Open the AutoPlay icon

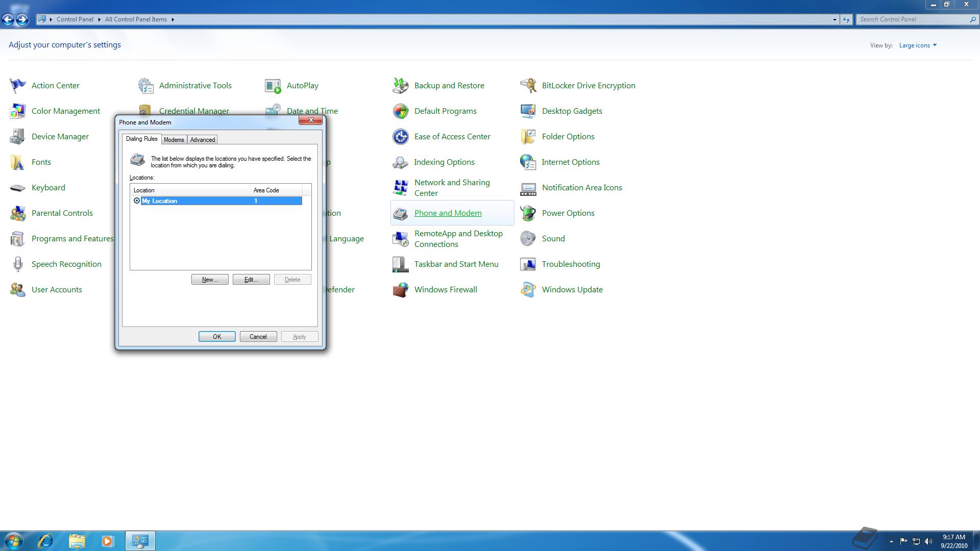273,85
